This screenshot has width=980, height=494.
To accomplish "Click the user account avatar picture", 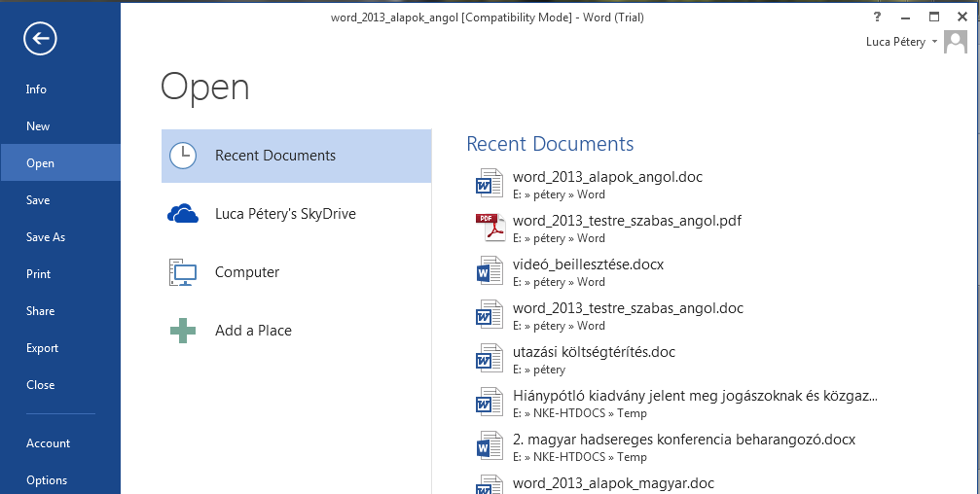I will point(955,42).
